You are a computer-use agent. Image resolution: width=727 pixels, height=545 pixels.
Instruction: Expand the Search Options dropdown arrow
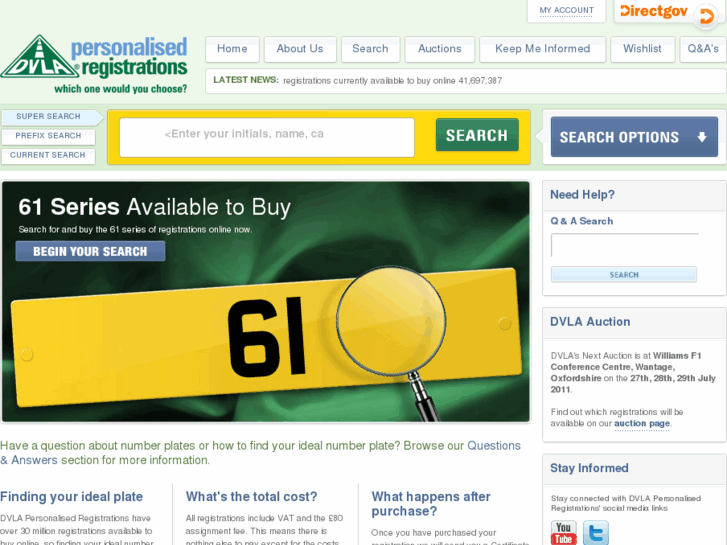702,137
